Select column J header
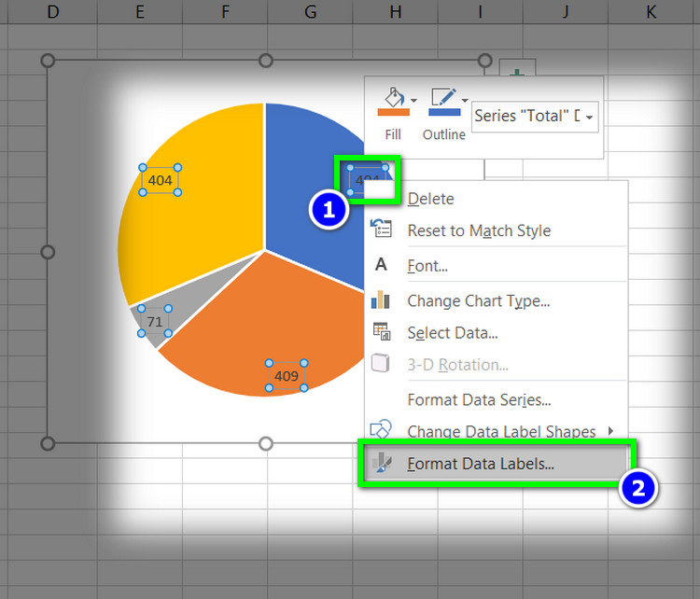This screenshot has width=700, height=599. [566, 11]
